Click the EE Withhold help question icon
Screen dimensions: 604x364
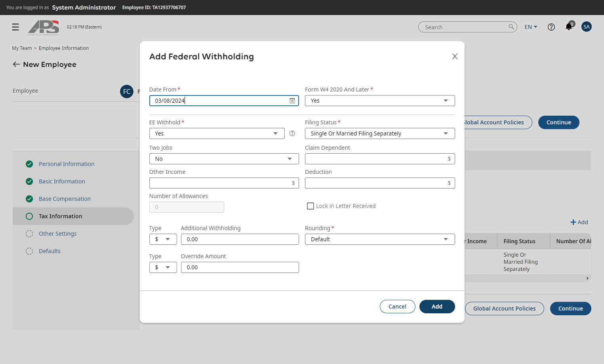292,133
